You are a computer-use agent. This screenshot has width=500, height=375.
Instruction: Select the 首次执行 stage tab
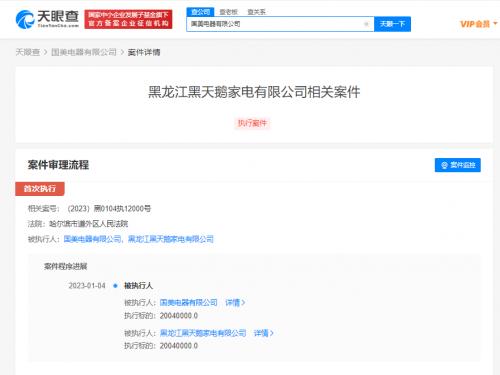tap(40, 189)
